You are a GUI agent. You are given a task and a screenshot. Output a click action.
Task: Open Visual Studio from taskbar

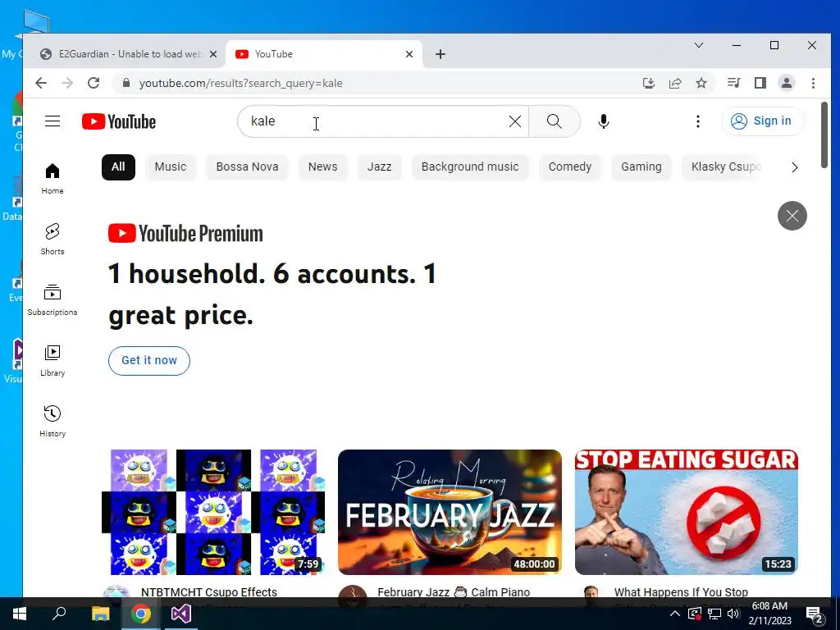181,614
